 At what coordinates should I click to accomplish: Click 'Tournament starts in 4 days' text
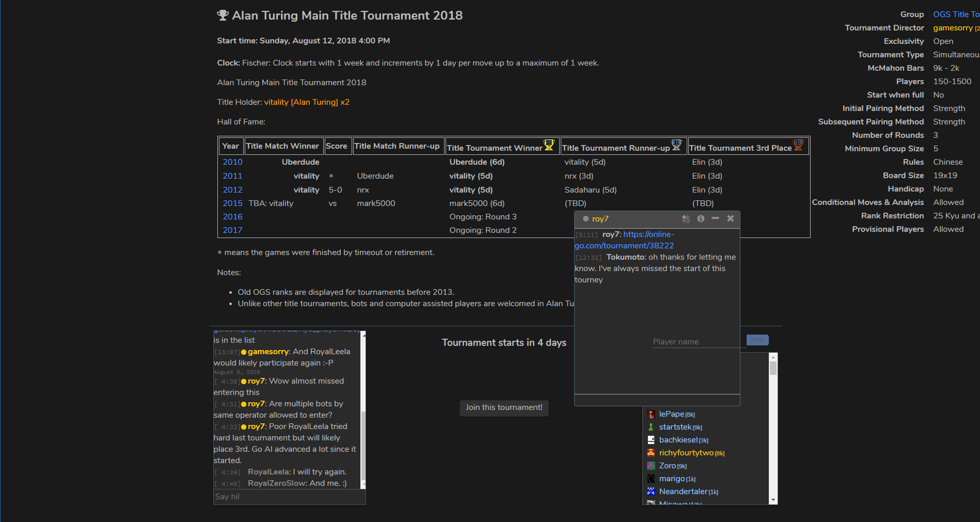click(504, 343)
